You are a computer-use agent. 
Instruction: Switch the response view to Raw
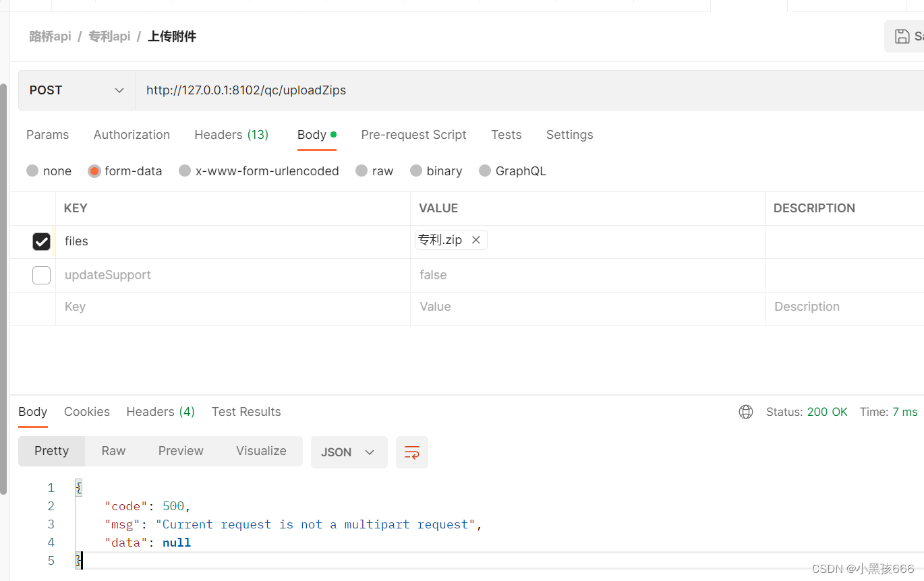(113, 450)
